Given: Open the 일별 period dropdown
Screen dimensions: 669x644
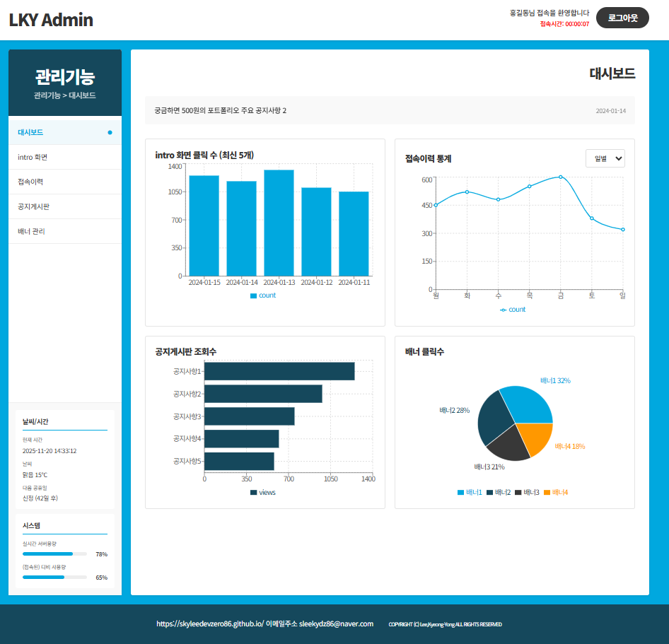Looking at the screenshot, I should coord(605,158).
